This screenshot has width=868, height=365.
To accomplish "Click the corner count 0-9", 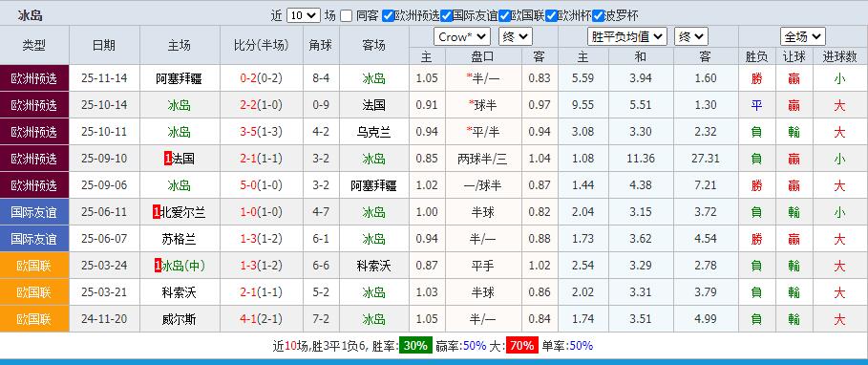I will point(321,105).
